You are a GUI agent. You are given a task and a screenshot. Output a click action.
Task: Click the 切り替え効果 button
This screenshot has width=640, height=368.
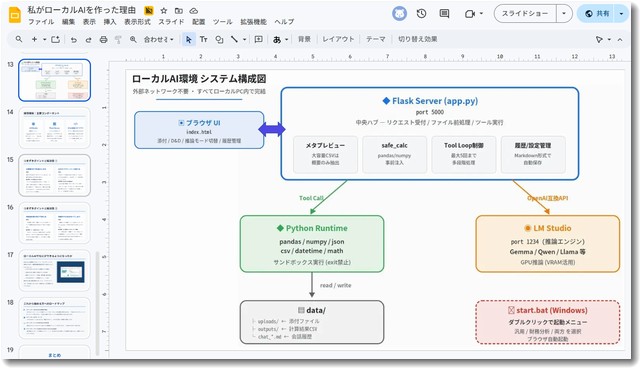(417, 39)
